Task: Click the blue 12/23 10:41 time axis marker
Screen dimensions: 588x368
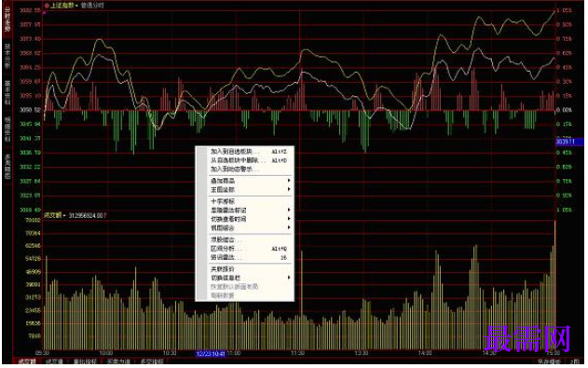Action: coord(211,353)
